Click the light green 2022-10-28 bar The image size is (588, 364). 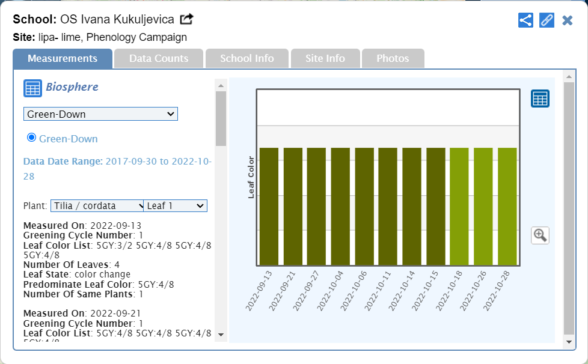coord(507,206)
